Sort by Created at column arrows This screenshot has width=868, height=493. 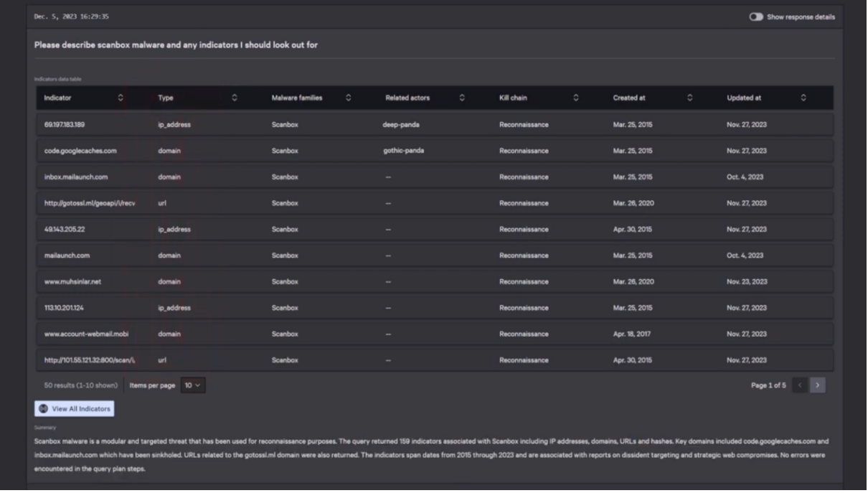pyautogui.click(x=690, y=98)
